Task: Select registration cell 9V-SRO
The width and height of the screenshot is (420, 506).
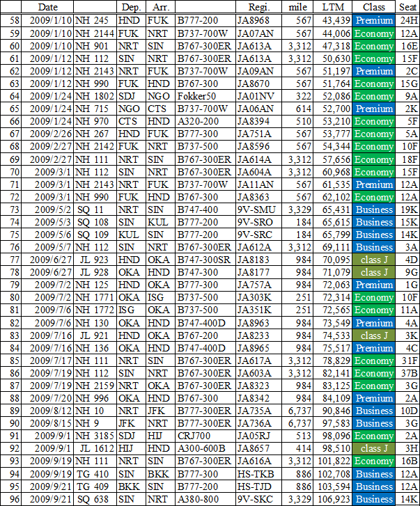Action: click(x=258, y=222)
